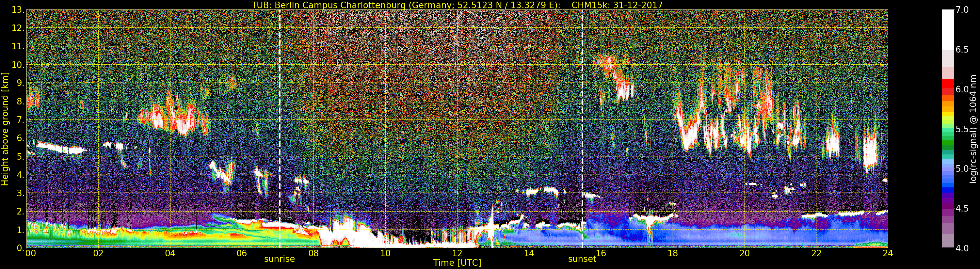The height and width of the screenshot is (269, 980).
Task: Click the '02' tick on the time axis
Action: (98, 253)
